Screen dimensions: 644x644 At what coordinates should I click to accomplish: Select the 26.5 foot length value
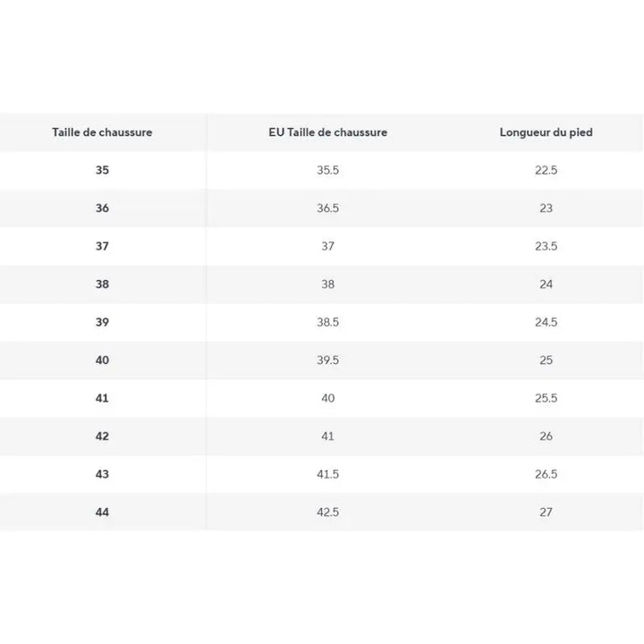[546, 474]
